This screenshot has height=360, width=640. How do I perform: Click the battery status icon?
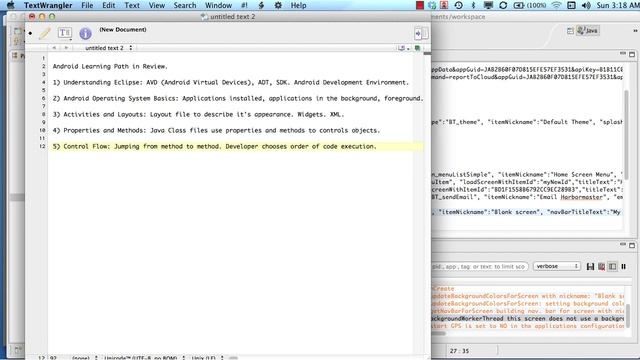pos(530,5)
